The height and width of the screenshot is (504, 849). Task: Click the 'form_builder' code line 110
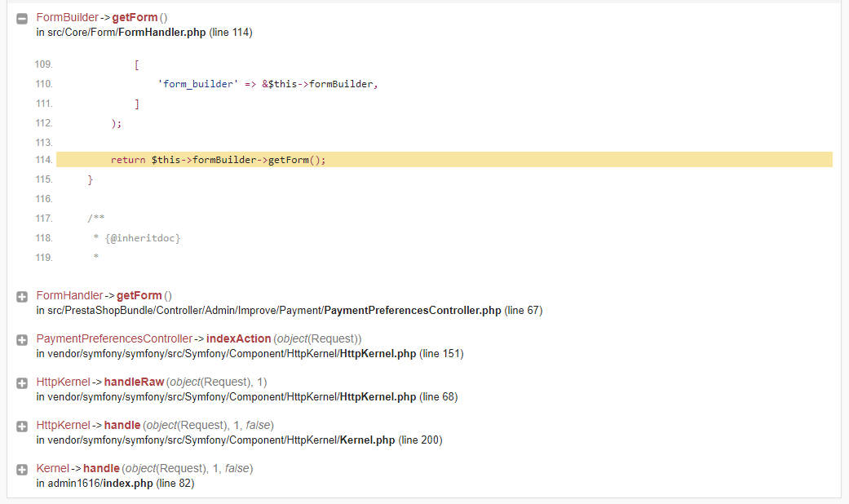268,84
